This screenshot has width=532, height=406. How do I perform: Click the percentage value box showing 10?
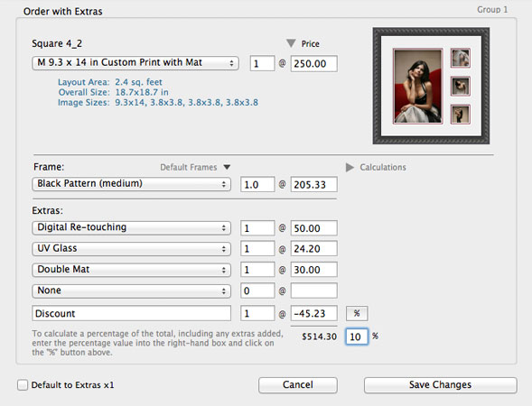pos(357,337)
